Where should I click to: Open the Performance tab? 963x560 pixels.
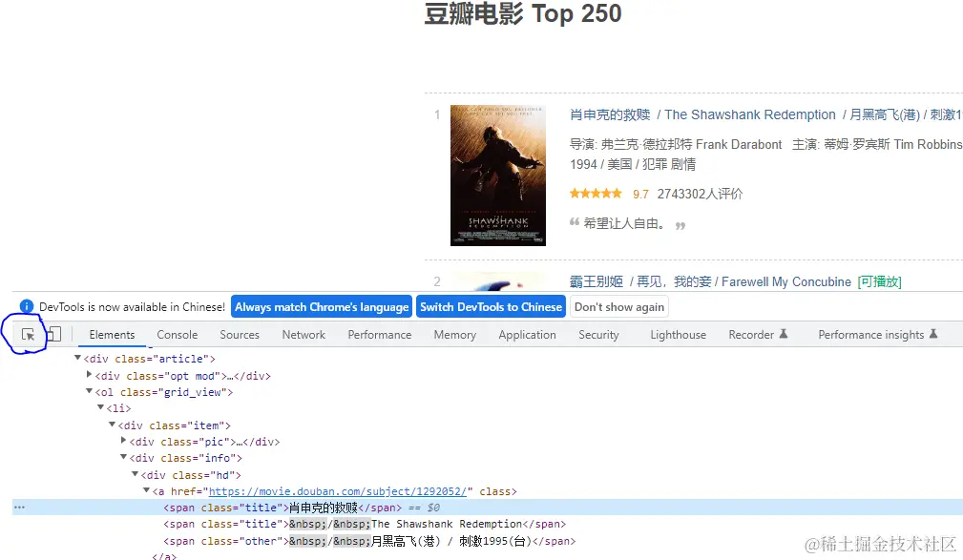[x=380, y=335]
